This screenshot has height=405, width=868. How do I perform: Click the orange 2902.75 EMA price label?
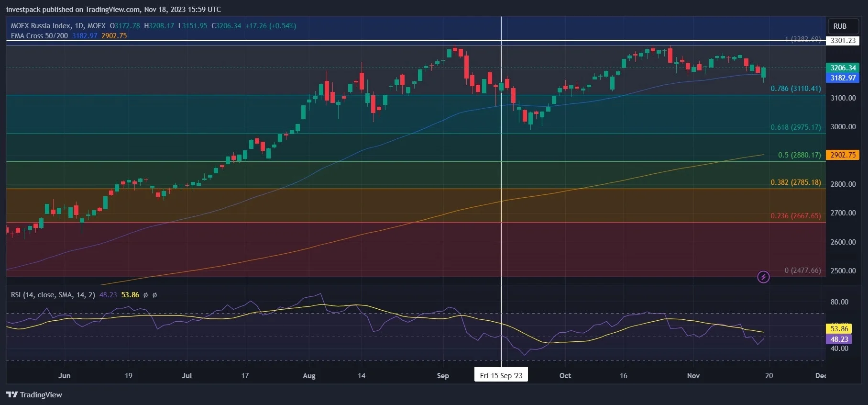[842, 155]
